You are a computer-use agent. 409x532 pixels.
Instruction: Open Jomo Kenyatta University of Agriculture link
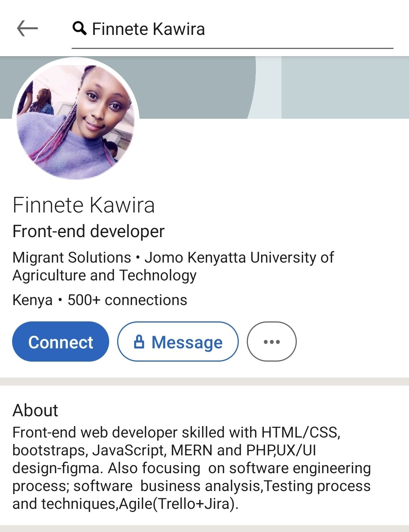(x=173, y=266)
